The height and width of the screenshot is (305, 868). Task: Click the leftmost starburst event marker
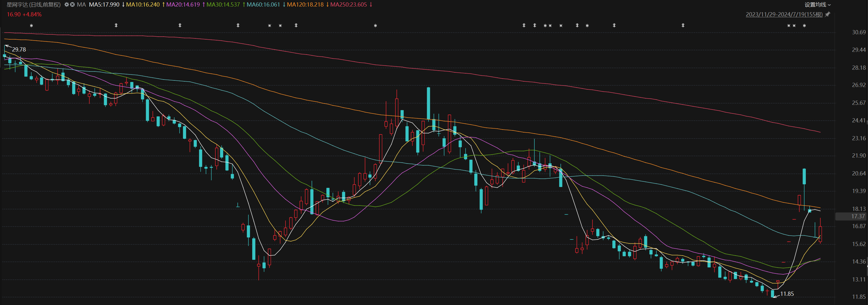[31, 26]
